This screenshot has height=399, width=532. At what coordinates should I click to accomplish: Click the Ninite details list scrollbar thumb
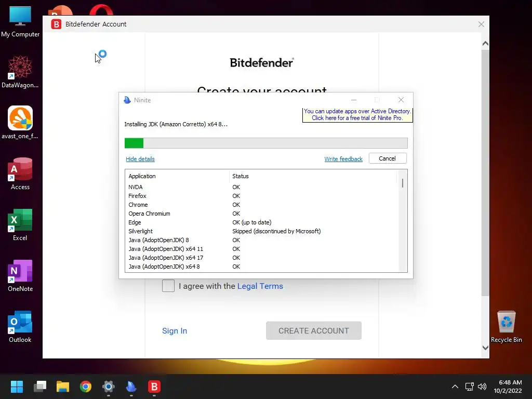403,183
